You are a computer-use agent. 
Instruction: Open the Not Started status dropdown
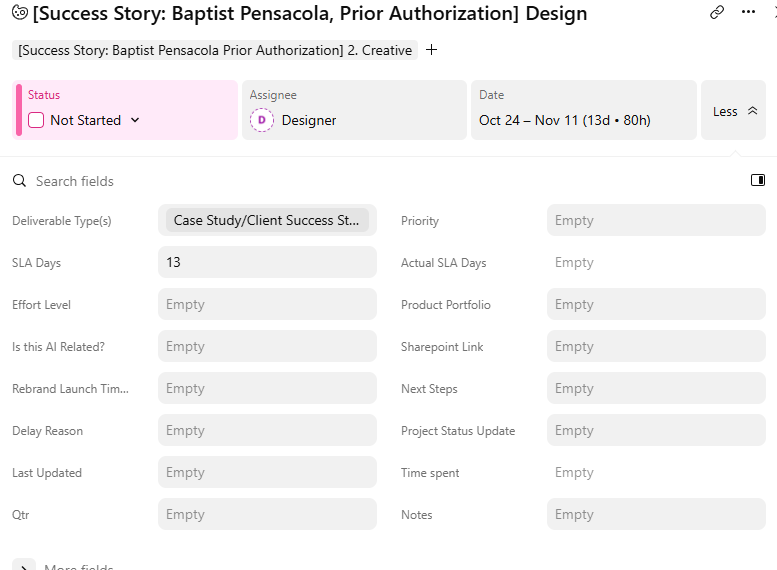coord(135,120)
